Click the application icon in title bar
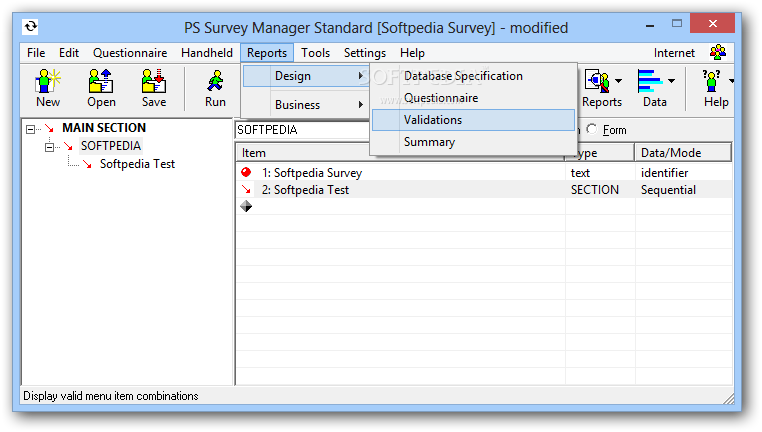Viewport: 762px width, 432px height. pos(31,27)
